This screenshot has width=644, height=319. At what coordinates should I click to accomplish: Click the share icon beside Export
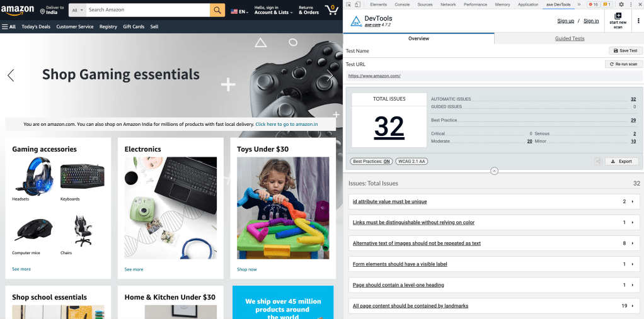point(599,162)
